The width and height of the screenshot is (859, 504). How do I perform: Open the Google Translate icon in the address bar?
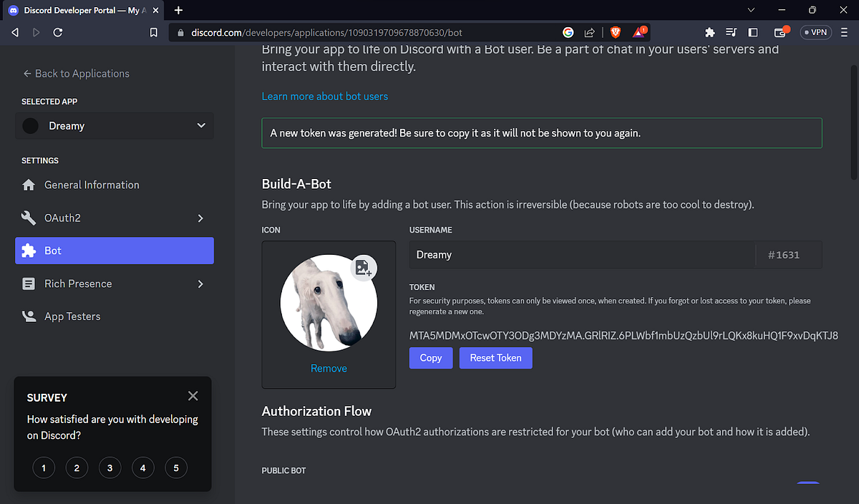pyautogui.click(x=568, y=32)
